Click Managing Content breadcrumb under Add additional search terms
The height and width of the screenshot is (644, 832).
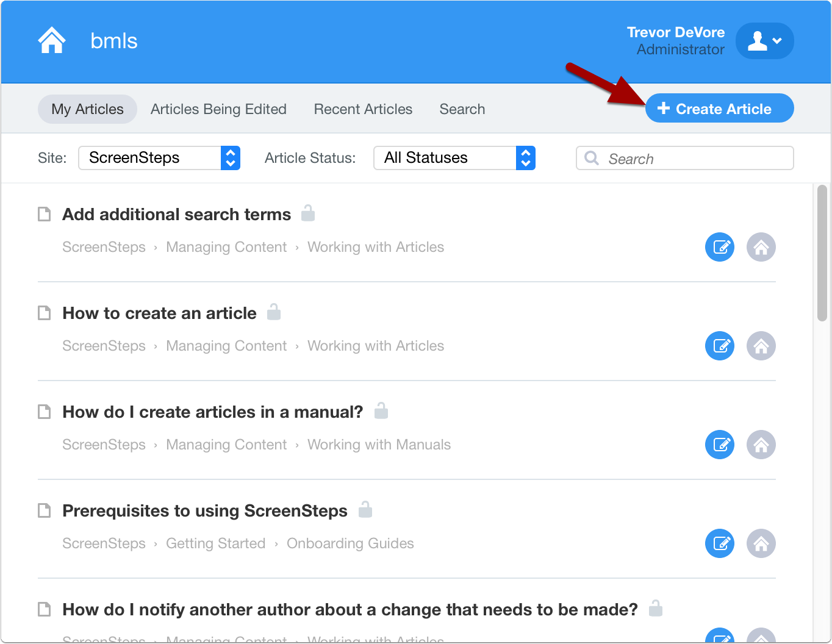pos(226,247)
